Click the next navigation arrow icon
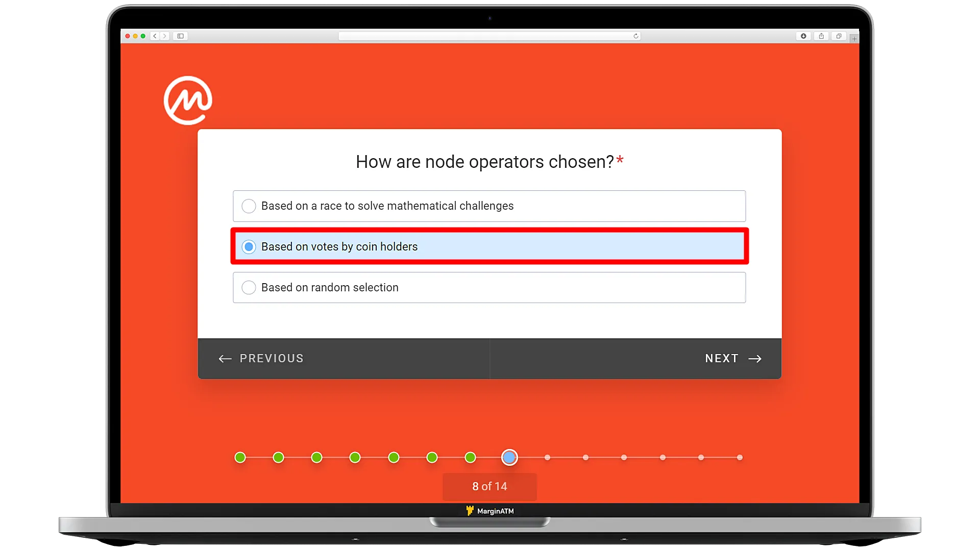 pyautogui.click(x=755, y=358)
